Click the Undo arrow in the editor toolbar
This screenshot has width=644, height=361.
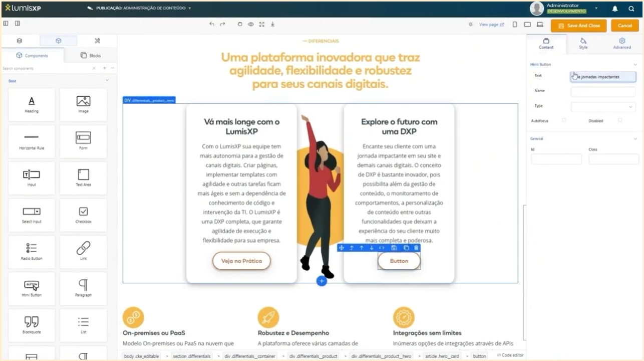(211, 24)
